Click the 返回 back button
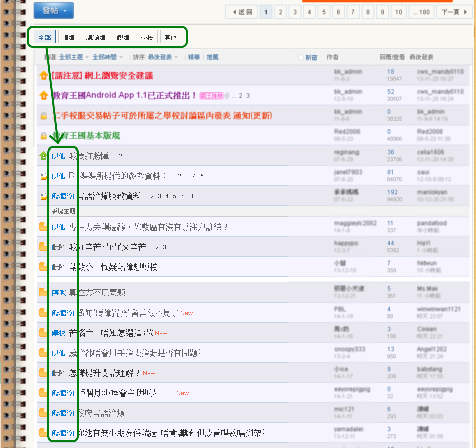The width and height of the screenshot is (476, 448). coord(242,12)
